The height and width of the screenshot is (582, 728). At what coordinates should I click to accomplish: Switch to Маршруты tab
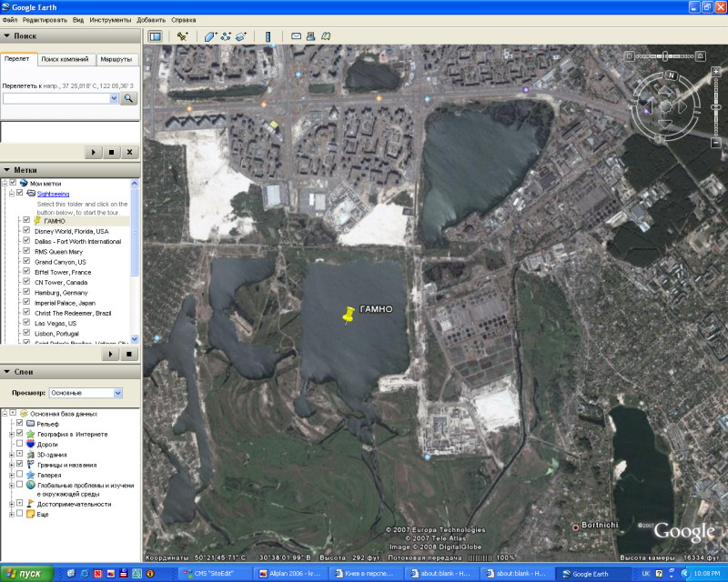(116, 59)
